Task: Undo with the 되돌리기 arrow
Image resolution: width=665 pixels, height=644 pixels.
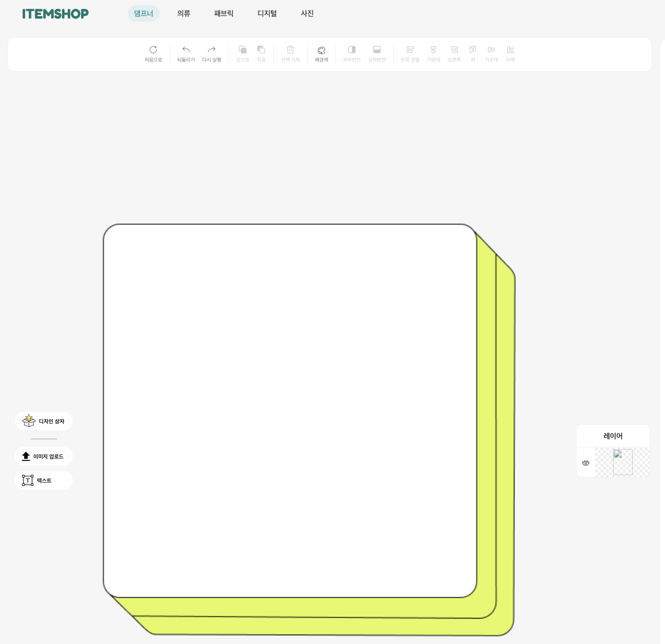Action: pos(186,50)
